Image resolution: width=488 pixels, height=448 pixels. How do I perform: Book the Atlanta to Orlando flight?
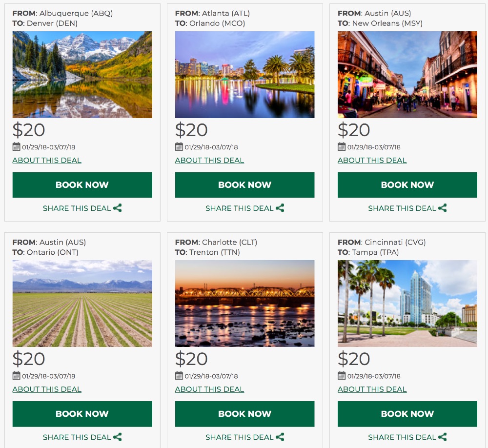(244, 185)
